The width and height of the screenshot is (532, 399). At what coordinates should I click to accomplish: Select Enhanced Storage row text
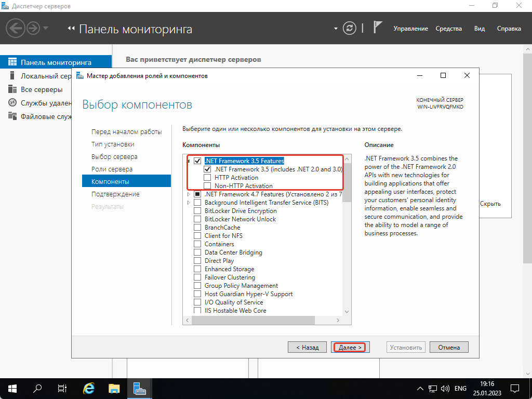point(229,269)
